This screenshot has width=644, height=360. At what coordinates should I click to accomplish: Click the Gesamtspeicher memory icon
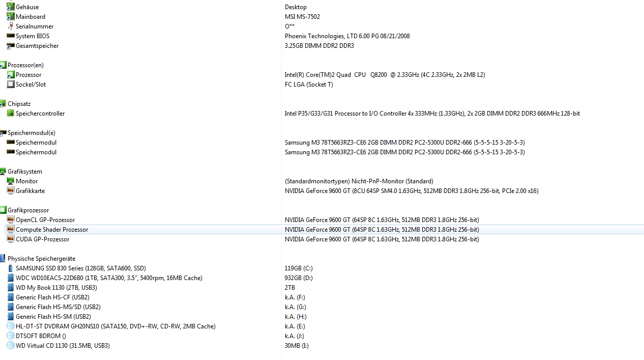coord(11,46)
